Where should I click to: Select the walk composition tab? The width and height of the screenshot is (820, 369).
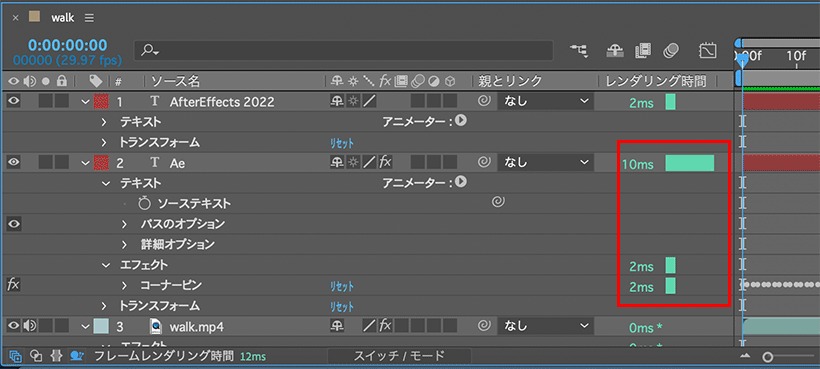coord(62,18)
